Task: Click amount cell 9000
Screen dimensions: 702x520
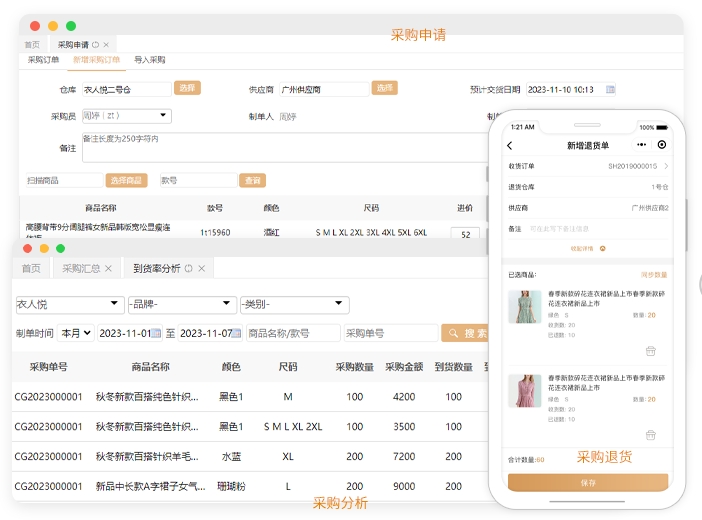Action: [404, 486]
